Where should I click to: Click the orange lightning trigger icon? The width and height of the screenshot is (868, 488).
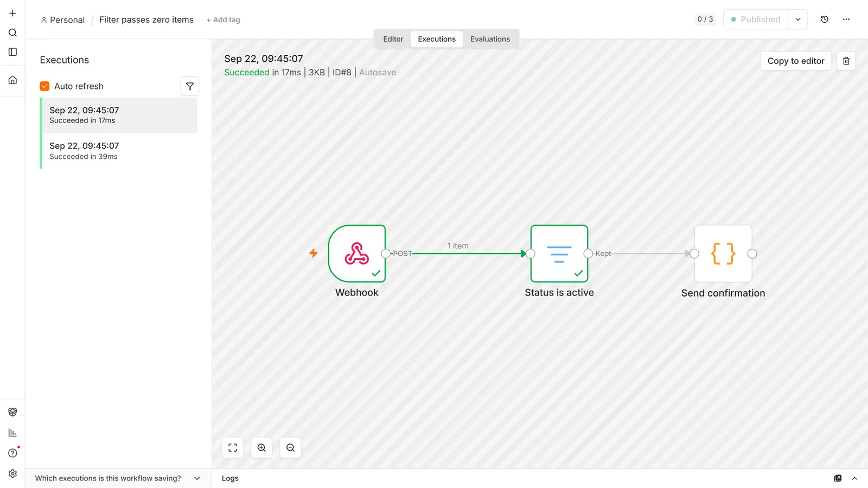pos(314,253)
